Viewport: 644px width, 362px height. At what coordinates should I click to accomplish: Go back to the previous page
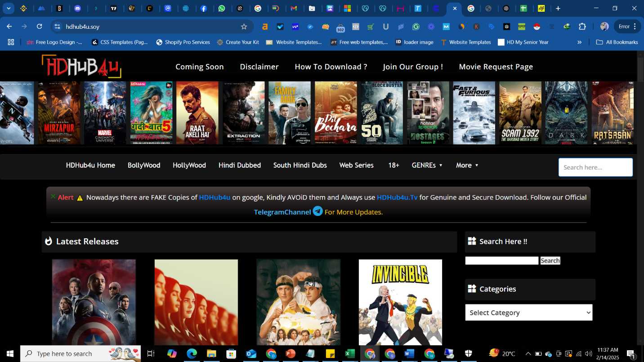[x=9, y=27]
